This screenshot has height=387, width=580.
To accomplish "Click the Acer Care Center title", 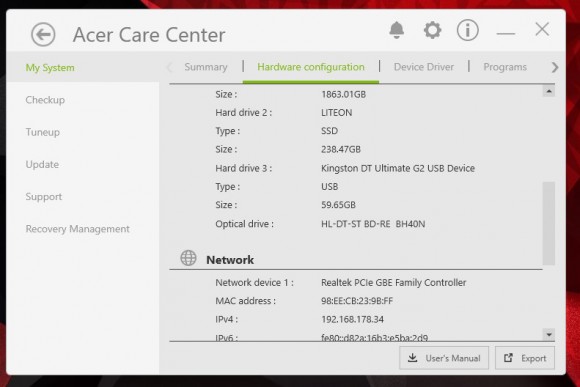I will coord(149,35).
